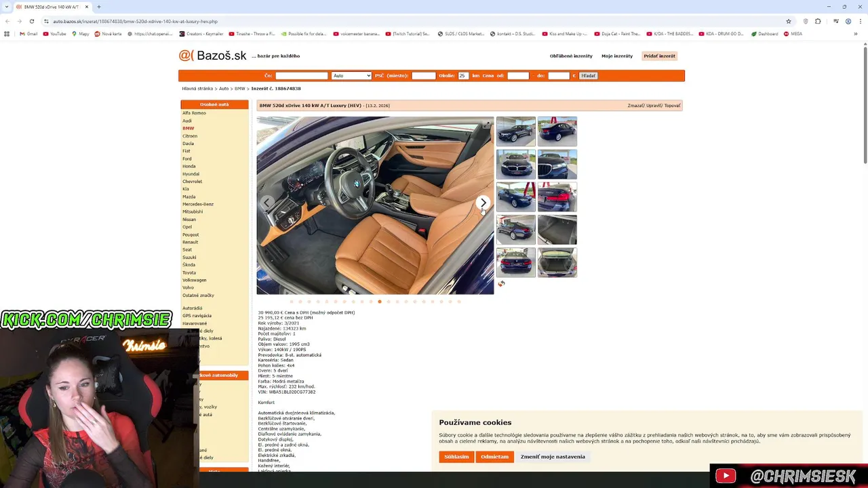Open the Chrome extensions puzzle icon
The height and width of the screenshot is (488, 868).
pos(818,21)
